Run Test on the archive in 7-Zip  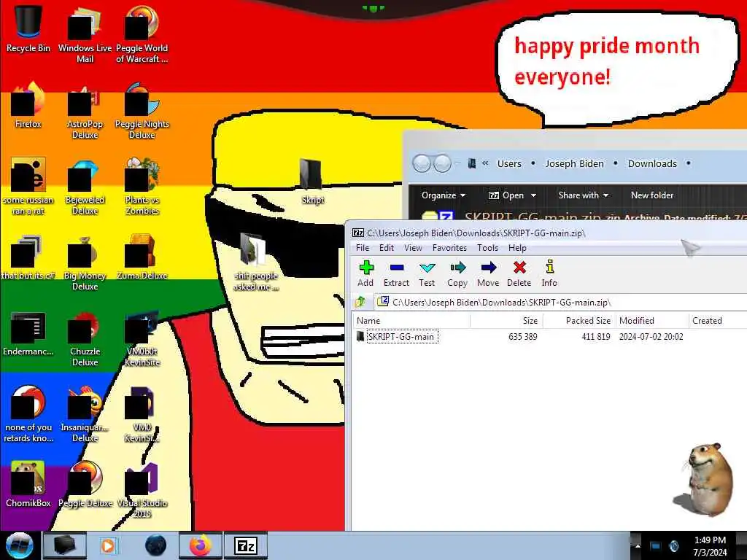(427, 273)
